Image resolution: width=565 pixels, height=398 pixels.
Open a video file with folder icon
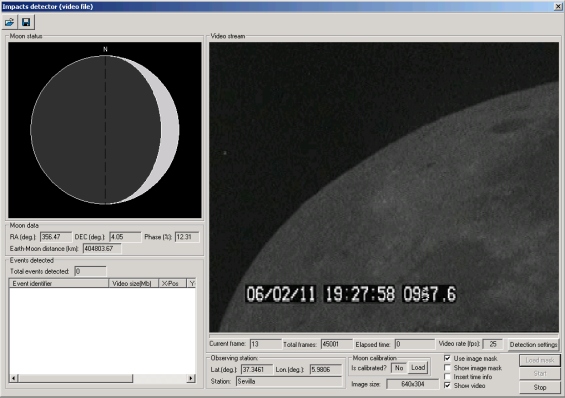click(9, 22)
